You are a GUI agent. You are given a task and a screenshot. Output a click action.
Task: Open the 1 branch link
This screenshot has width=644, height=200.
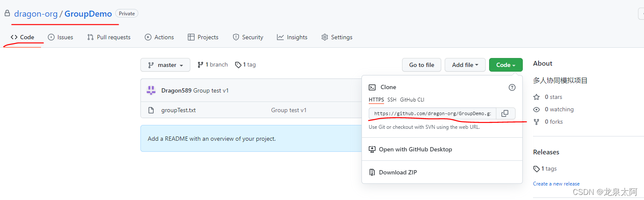click(x=213, y=65)
